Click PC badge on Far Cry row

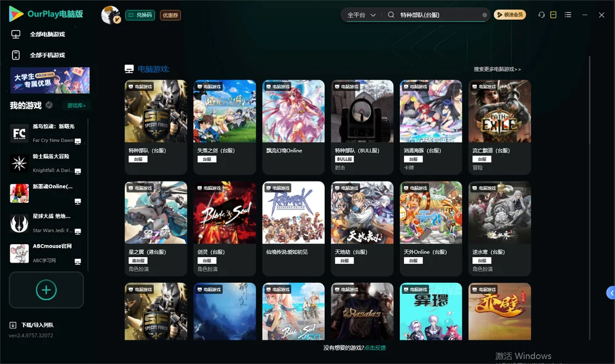[x=77, y=141]
